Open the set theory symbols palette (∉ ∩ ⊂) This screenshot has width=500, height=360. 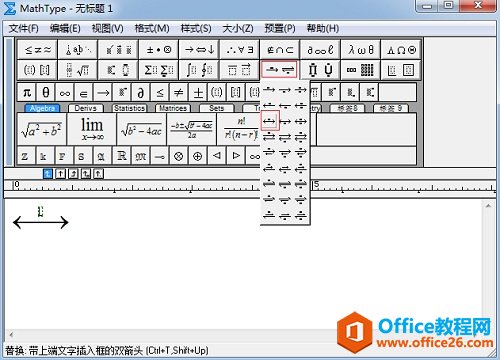click(280, 50)
